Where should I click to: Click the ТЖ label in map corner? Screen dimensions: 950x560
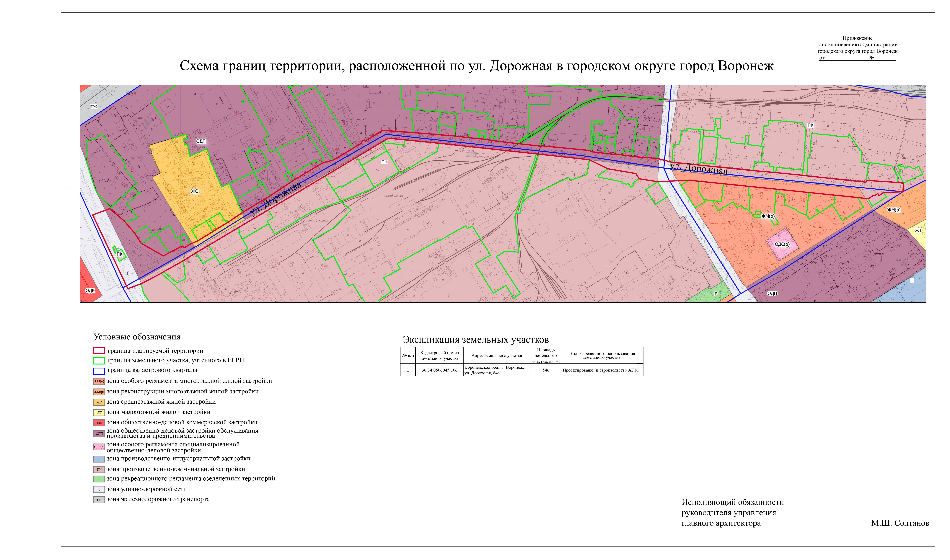[94, 107]
